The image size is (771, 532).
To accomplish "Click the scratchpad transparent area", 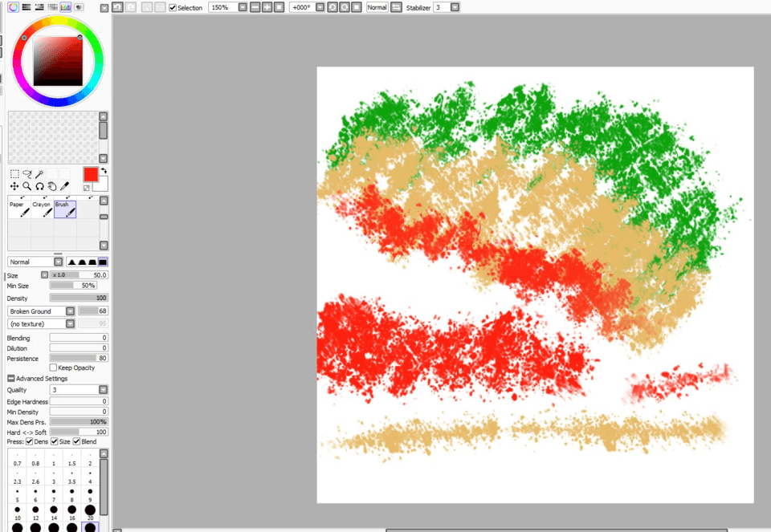I will tap(53, 137).
